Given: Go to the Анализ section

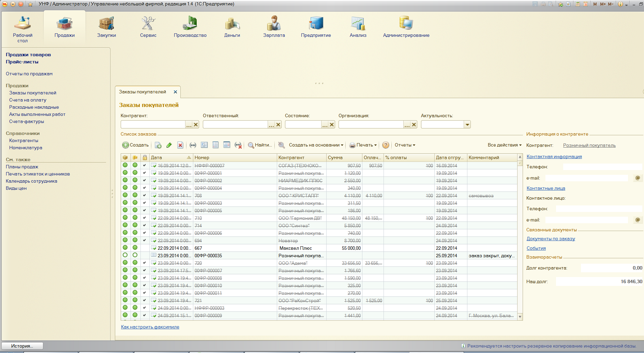Looking at the screenshot, I should 358,27.
